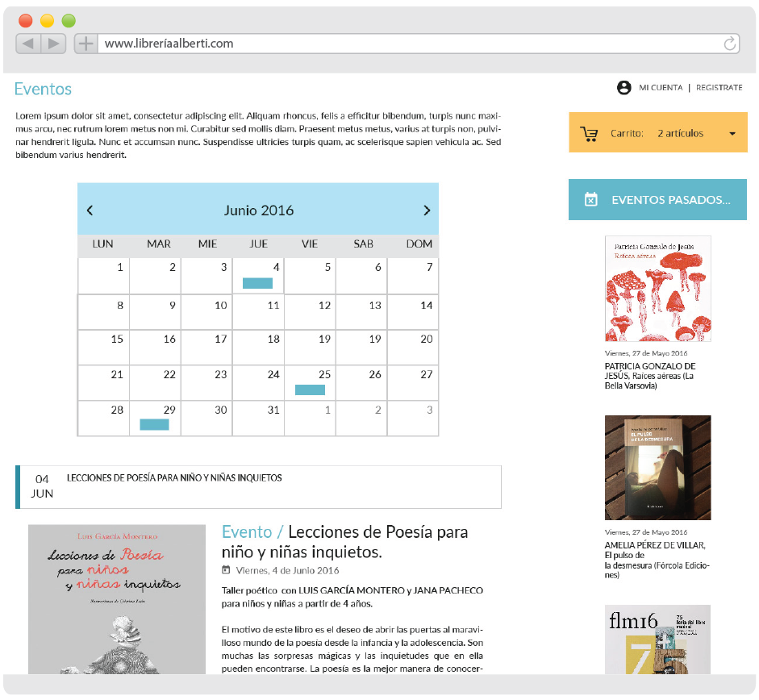This screenshot has height=700, width=759.
Task: Click the MAR weekday header
Action: [x=159, y=244]
